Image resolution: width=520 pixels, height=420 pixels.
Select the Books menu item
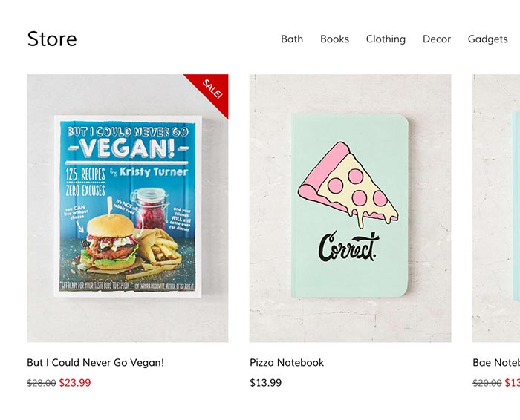[334, 39]
